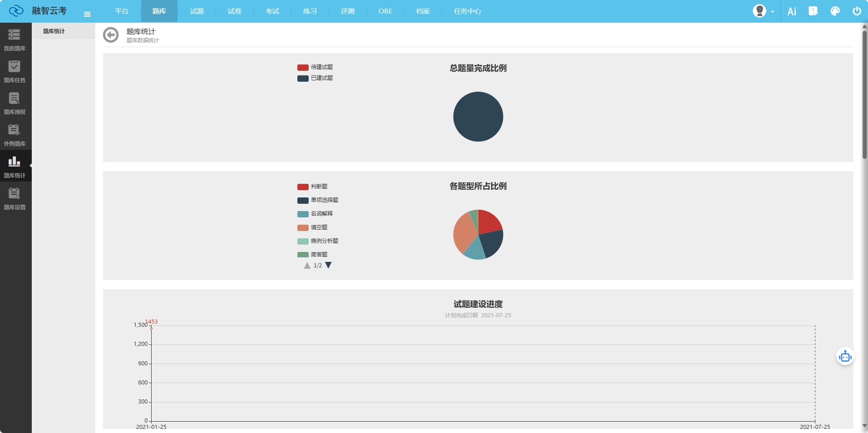Click the back arrow beside 题库统计 title

[x=110, y=35]
